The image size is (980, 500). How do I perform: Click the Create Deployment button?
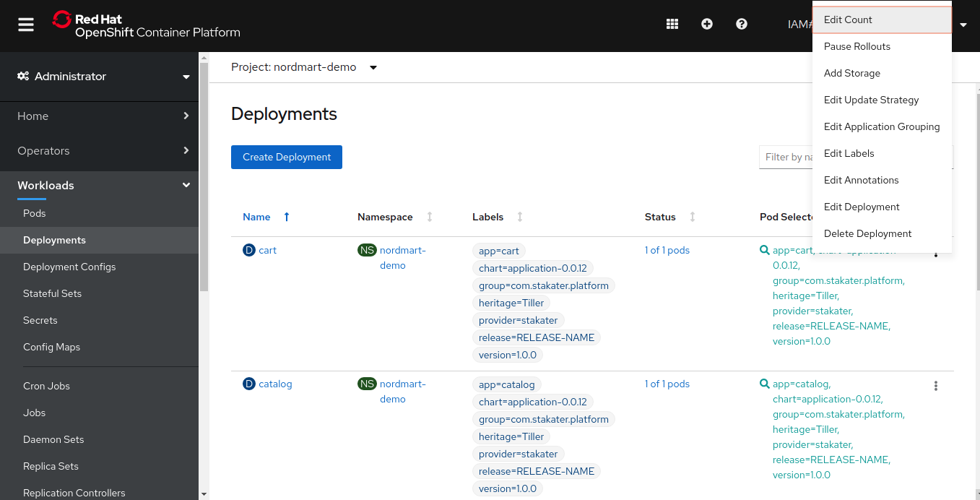pos(287,157)
